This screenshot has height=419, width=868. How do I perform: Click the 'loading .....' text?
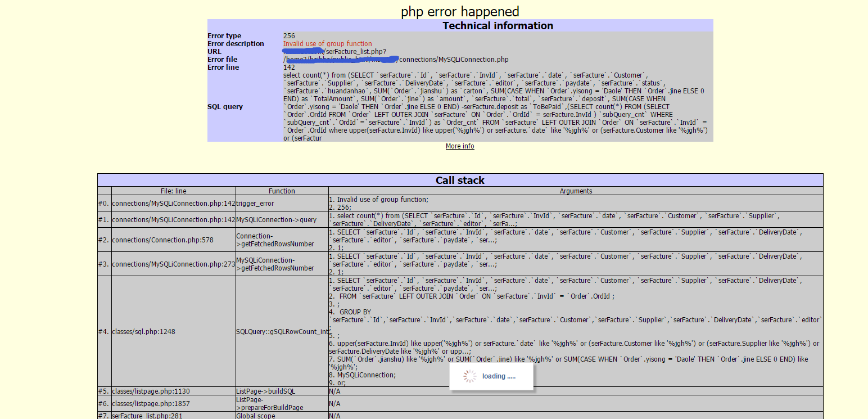pyautogui.click(x=499, y=376)
